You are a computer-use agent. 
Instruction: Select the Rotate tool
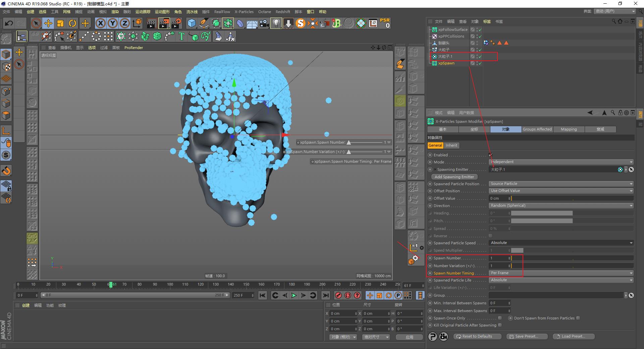tap(72, 23)
